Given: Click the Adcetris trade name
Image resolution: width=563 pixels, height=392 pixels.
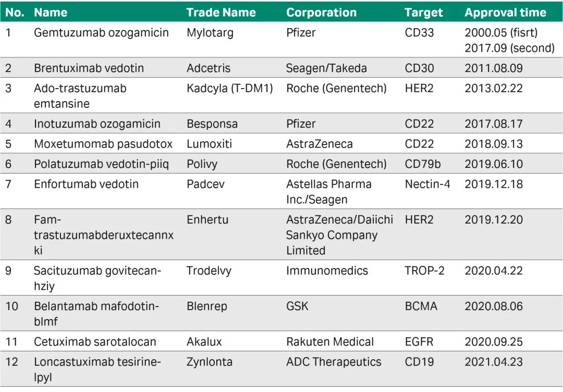Looking at the screenshot, I should point(209,68).
